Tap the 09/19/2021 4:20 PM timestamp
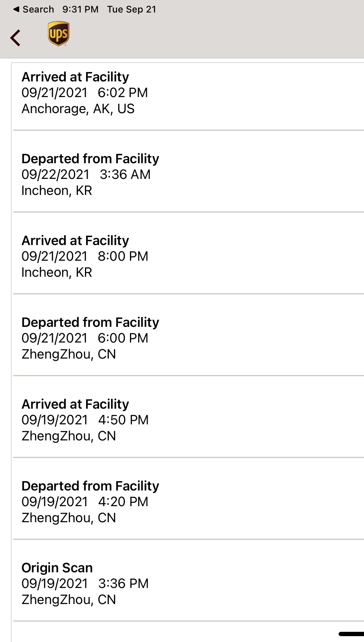The width and height of the screenshot is (364, 642). click(x=85, y=502)
